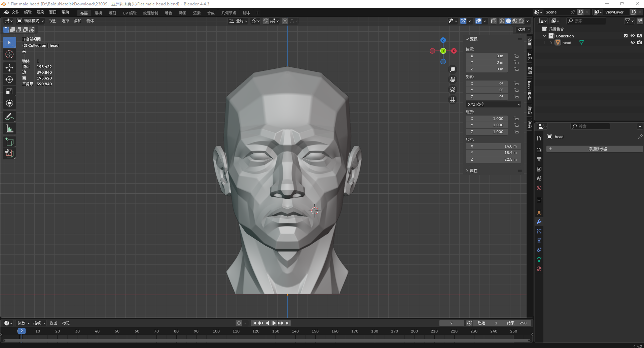The width and height of the screenshot is (644, 348).
Task: Open the Material properties tab
Action: [539, 269]
